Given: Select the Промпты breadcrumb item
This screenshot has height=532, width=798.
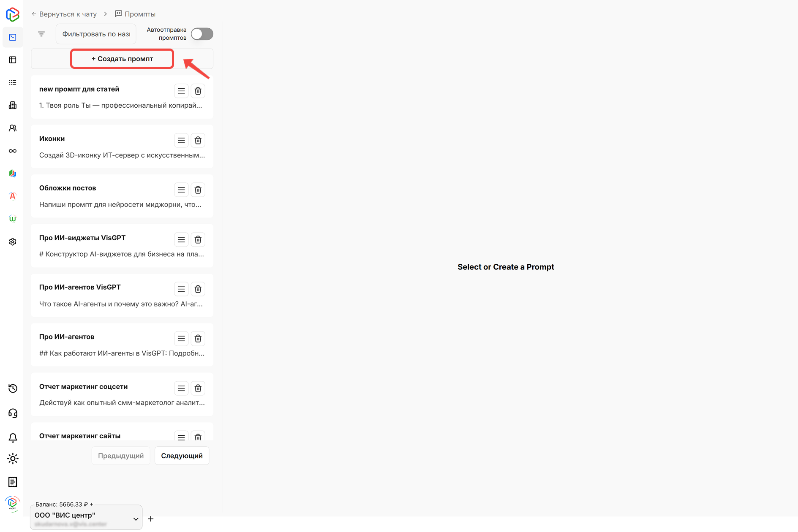Looking at the screenshot, I should (x=135, y=14).
